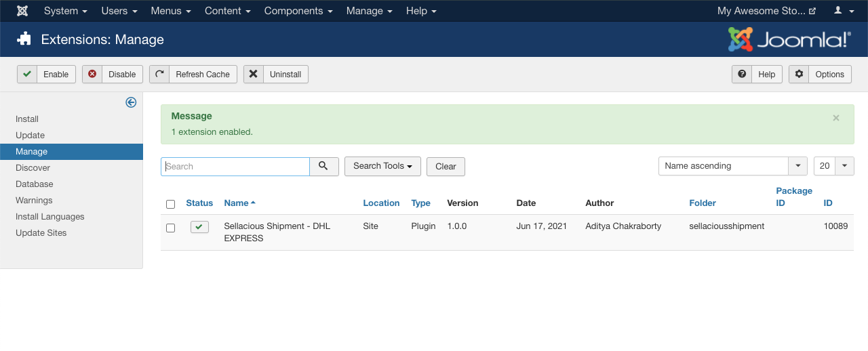Check the select-all checkbox in the table header
Image resolution: width=868 pixels, height=351 pixels.
click(170, 204)
